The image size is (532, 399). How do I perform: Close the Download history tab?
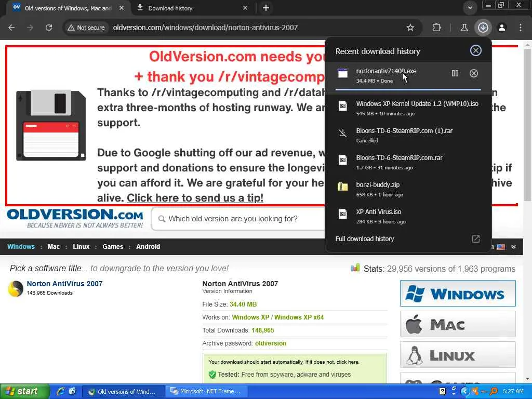pyautogui.click(x=245, y=8)
